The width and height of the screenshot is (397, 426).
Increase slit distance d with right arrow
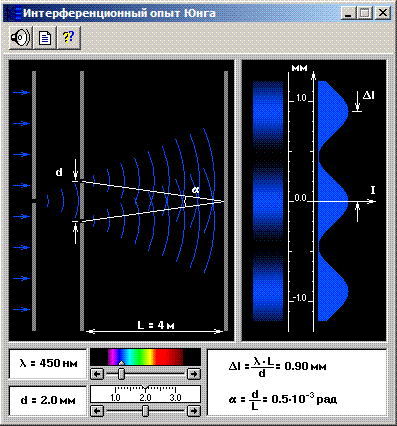click(194, 411)
